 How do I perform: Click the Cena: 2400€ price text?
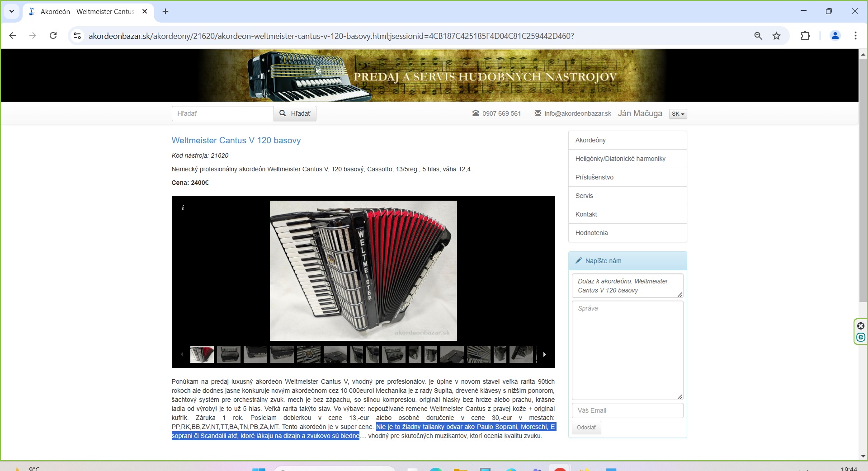pos(190,183)
